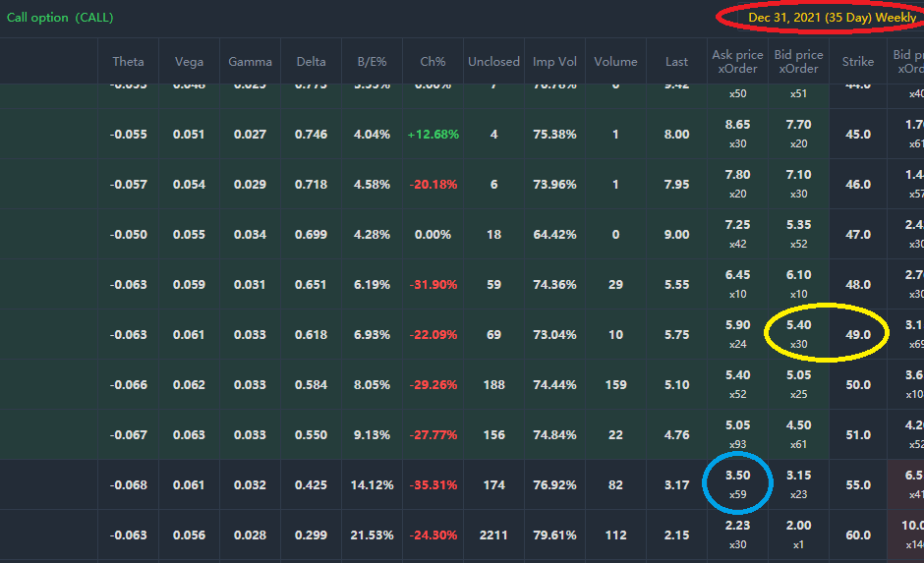The height and width of the screenshot is (563, 924).
Task: Click implied volatility 75.38%
Action: (x=554, y=135)
